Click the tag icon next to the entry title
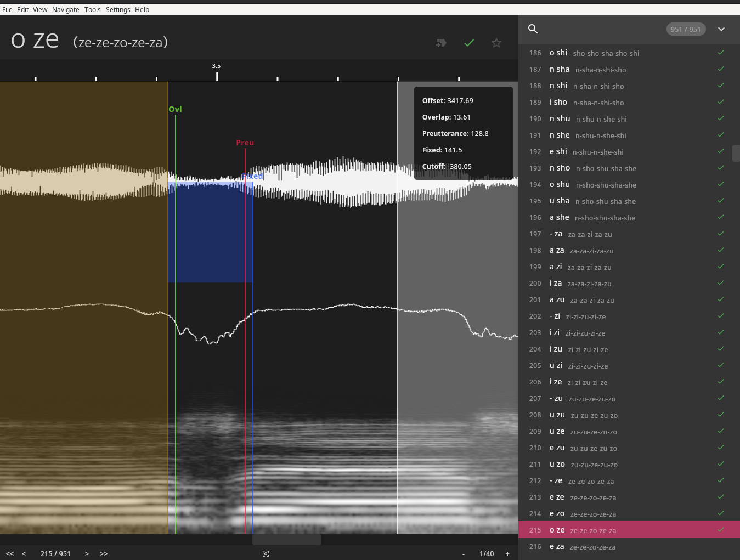This screenshot has width=740, height=560. [x=441, y=43]
